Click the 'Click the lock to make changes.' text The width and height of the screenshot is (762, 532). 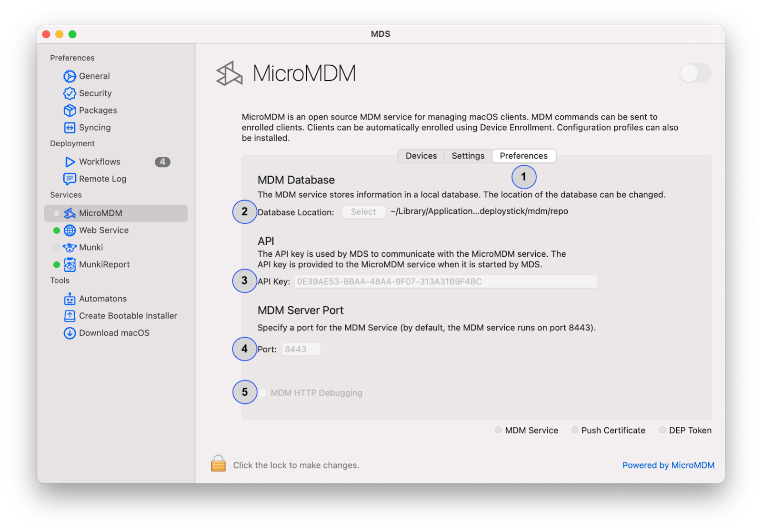[x=296, y=465]
